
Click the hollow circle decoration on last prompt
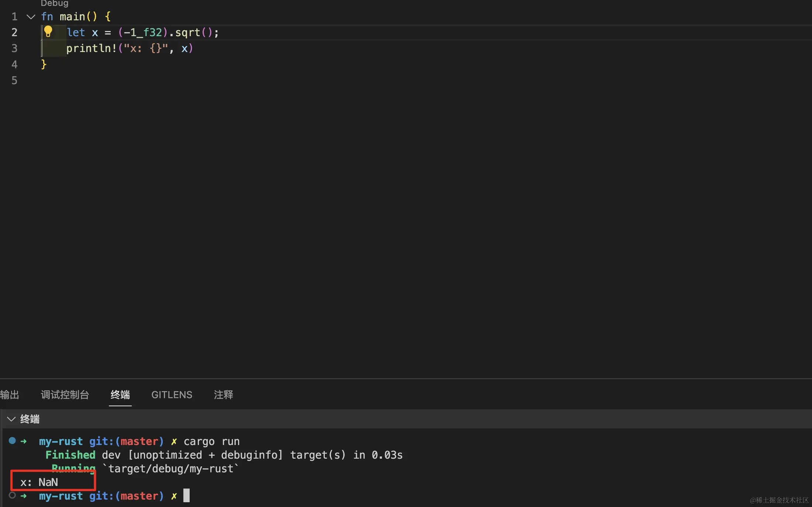pyautogui.click(x=12, y=495)
